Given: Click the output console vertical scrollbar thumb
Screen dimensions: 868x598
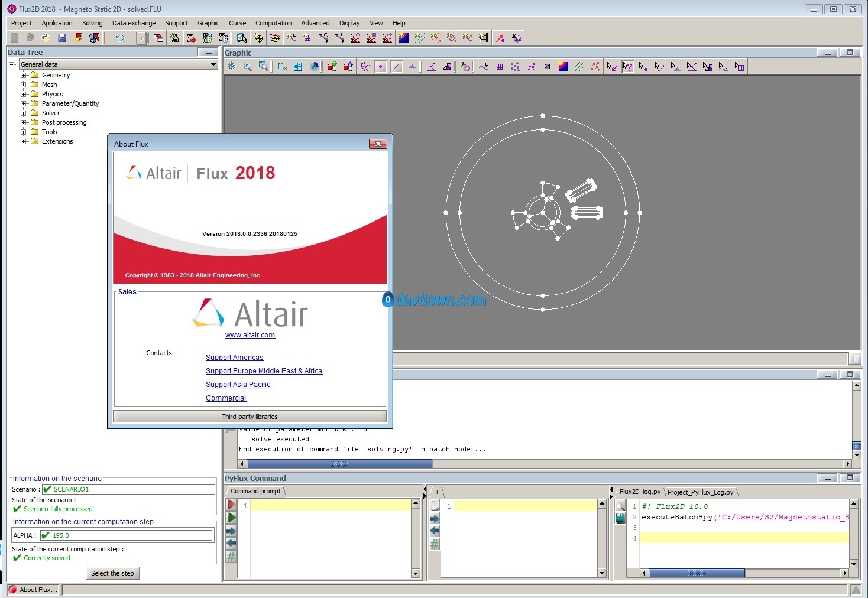Looking at the screenshot, I should (x=856, y=446).
